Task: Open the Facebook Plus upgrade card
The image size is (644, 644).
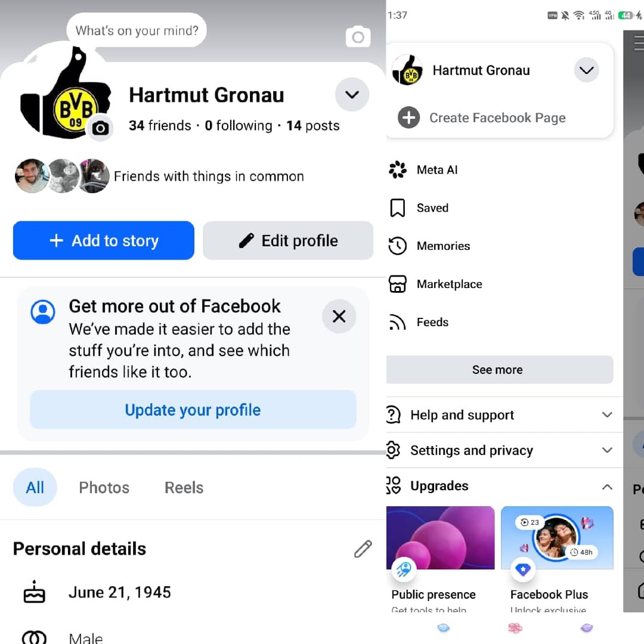Action: (x=557, y=559)
